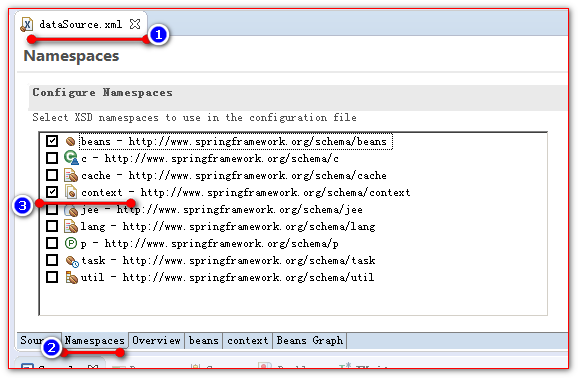
Task: Click the dataSource.xml file icon
Action: [27, 25]
